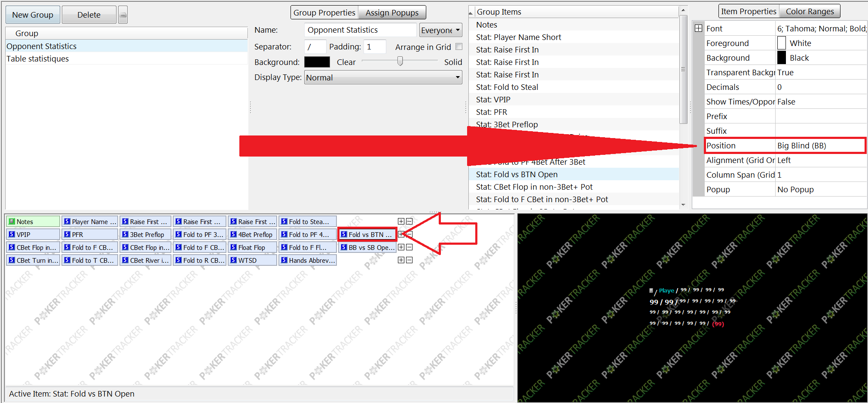Click the plus icon beside BB vs SB Ope...

[401, 247]
